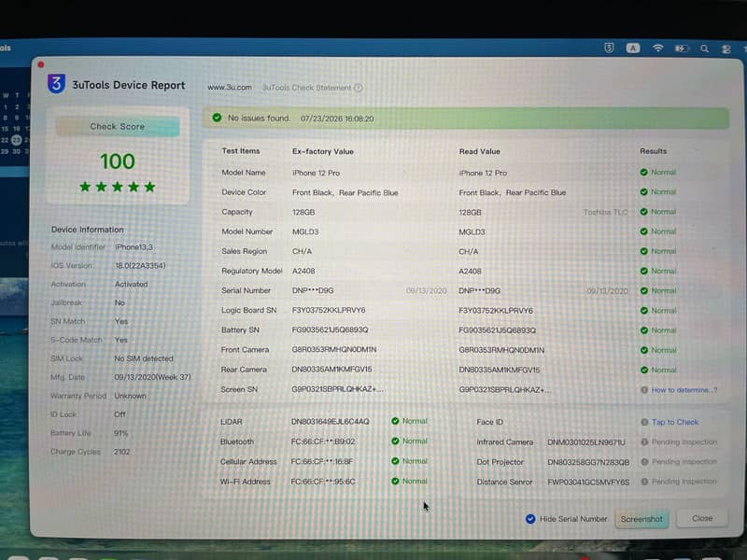Open the www.3u.com link
747x560 pixels.
coord(229,88)
